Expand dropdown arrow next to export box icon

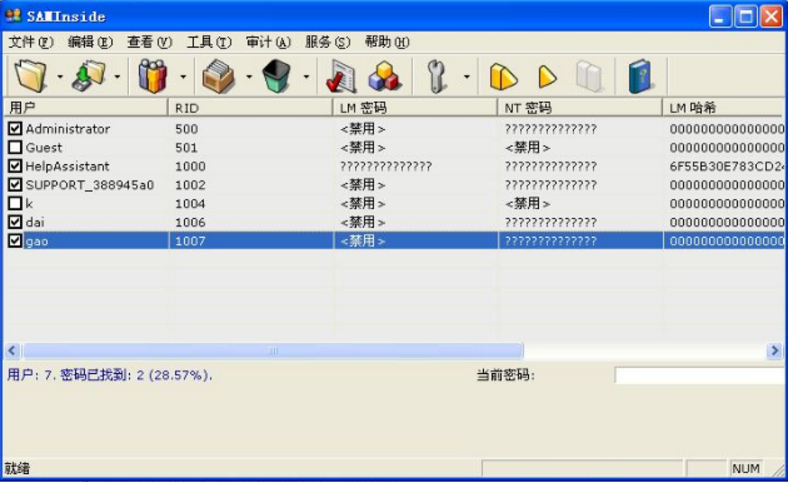[x=249, y=76]
